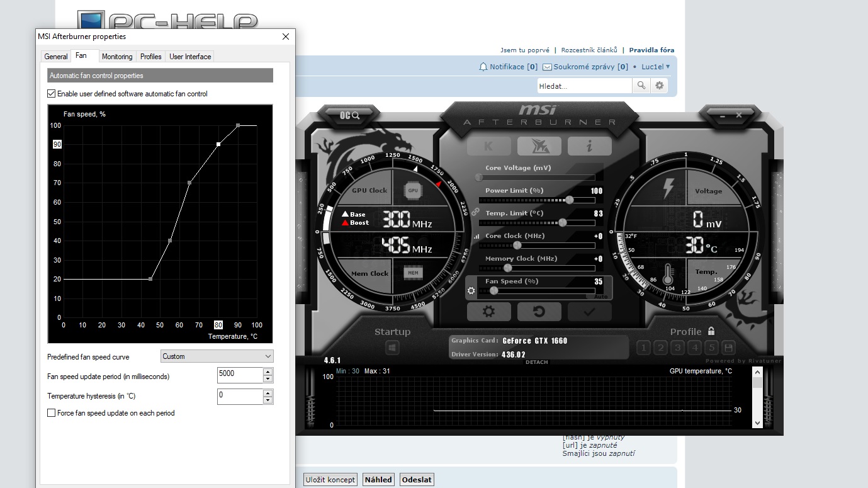Open the information 'i' button

click(589, 146)
